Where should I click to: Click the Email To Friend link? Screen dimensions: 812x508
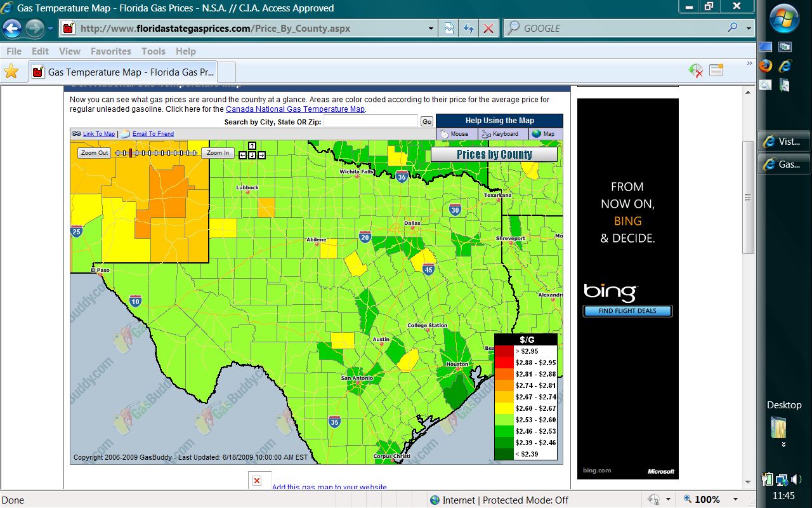(153, 134)
